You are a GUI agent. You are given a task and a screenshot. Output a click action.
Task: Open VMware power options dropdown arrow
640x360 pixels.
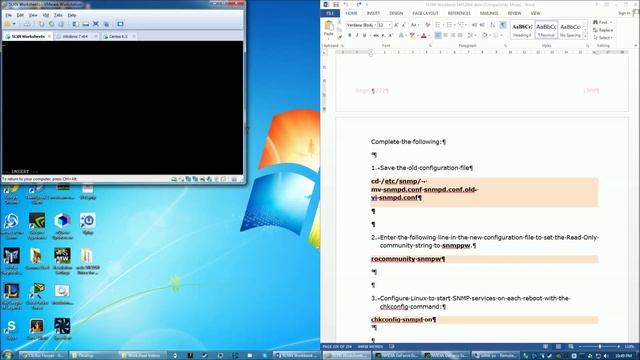pyautogui.click(x=14, y=24)
